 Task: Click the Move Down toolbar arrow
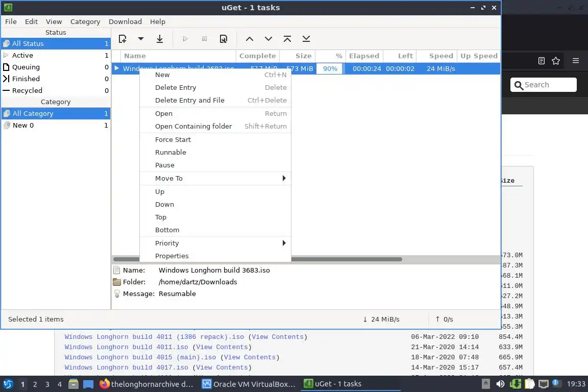pyautogui.click(x=268, y=39)
